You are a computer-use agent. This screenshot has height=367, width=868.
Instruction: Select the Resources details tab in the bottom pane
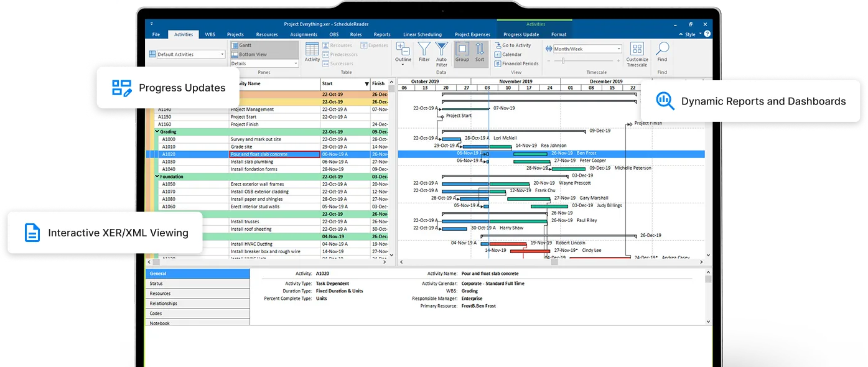pyautogui.click(x=198, y=294)
